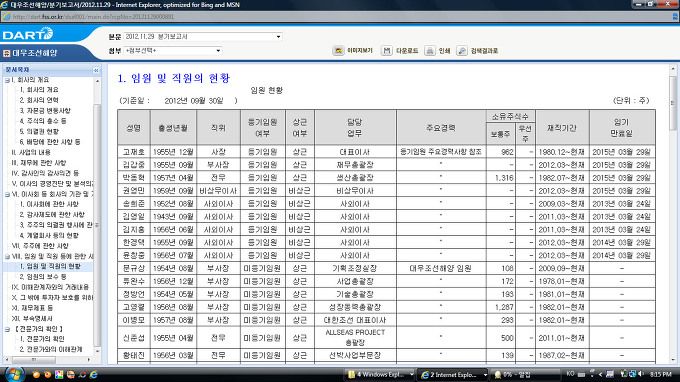680x382 pixels.
Task: Click the 대우조선해양 임원 career cell
Action: tap(441, 268)
